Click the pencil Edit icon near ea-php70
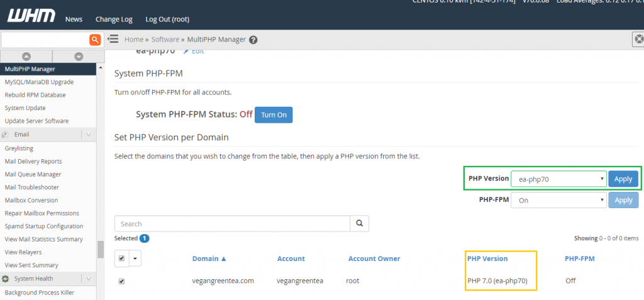 point(186,52)
